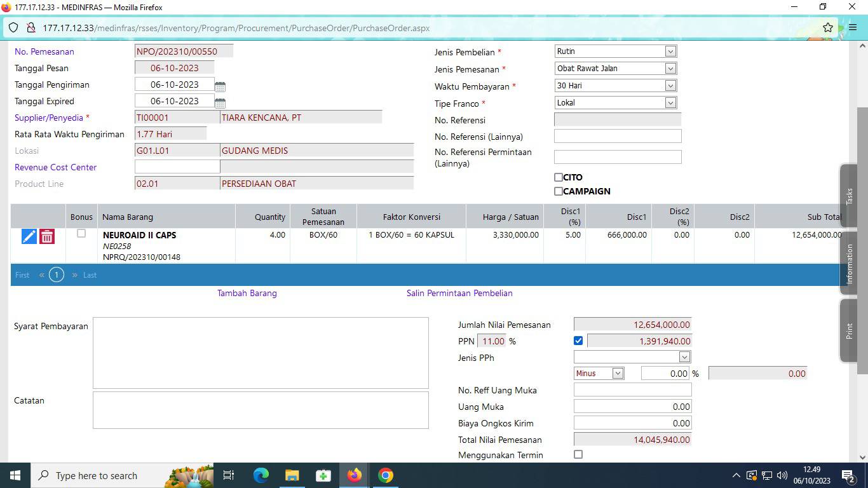This screenshot has width=868, height=488.
Task: Click the insecure connection padlock icon
Action: tap(31, 28)
